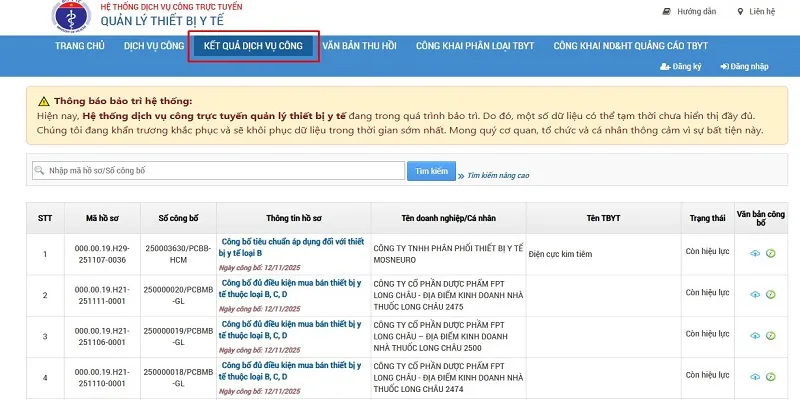Viewport: 800px width, 400px height.
Task: Focus the mã hồ sơ search field
Action: click(218, 170)
